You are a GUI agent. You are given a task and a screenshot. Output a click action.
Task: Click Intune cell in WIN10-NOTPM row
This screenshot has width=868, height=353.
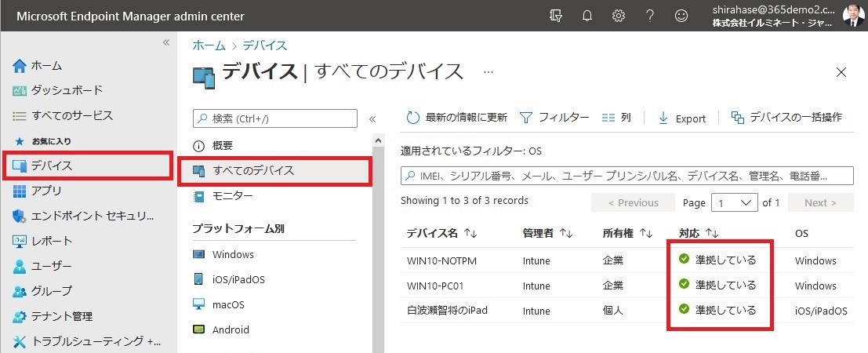pyautogui.click(x=536, y=260)
